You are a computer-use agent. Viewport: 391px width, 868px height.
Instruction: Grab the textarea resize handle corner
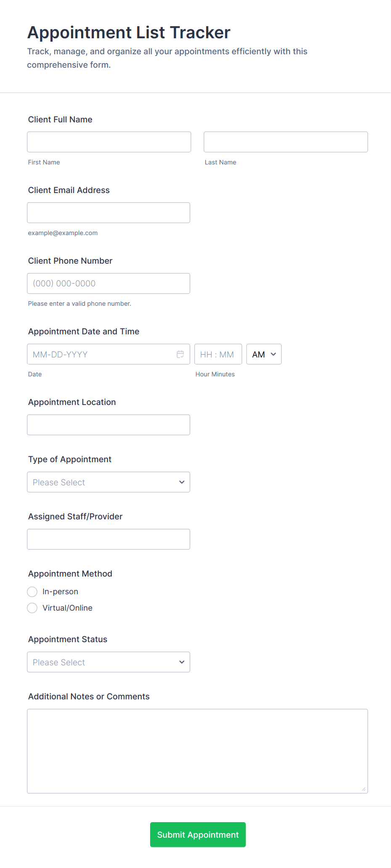(x=364, y=789)
